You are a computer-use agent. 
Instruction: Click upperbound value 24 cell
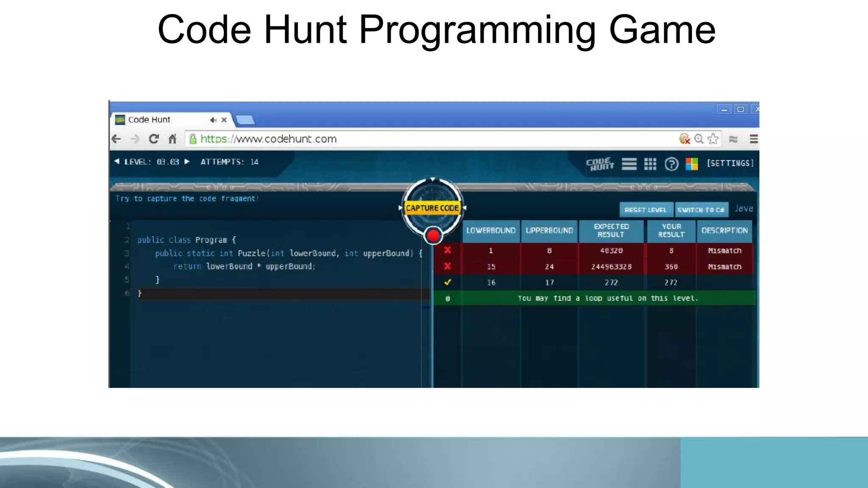coord(549,266)
